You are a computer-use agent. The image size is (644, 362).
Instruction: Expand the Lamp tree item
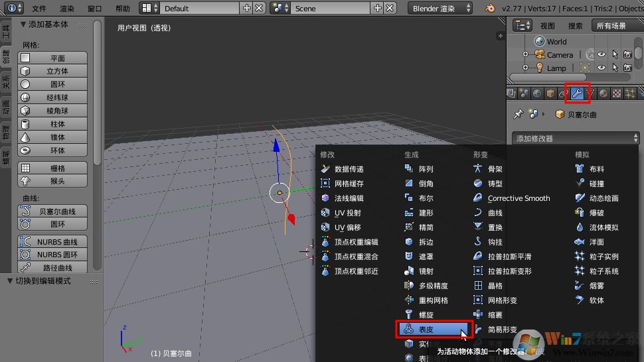(525, 67)
